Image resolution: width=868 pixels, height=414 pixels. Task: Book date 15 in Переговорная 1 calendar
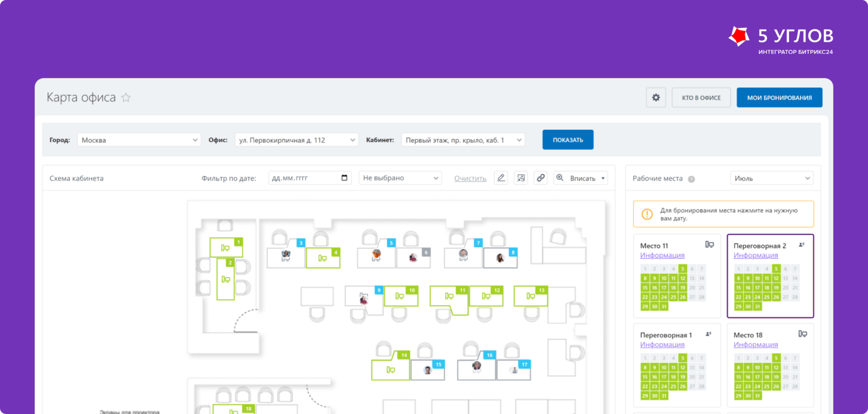pyautogui.click(x=645, y=377)
